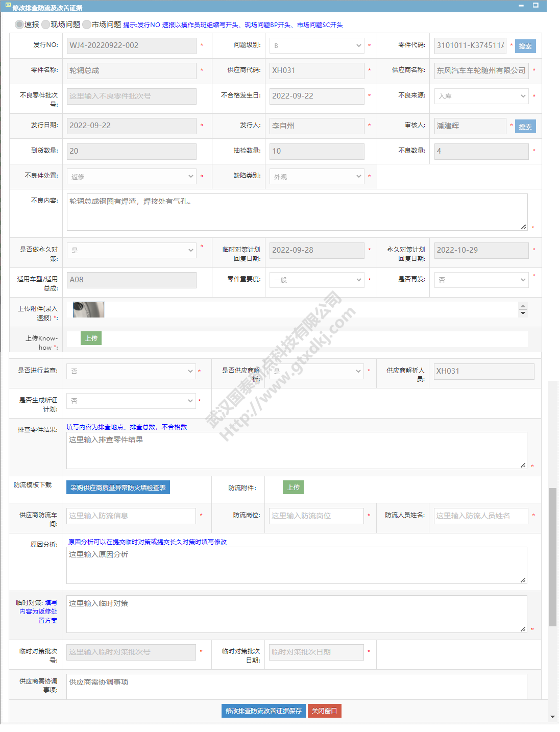Image resolution: width=560 pixels, height=732 pixels.
Task: Click 上传 button for 防流附件
Action: pos(293,487)
